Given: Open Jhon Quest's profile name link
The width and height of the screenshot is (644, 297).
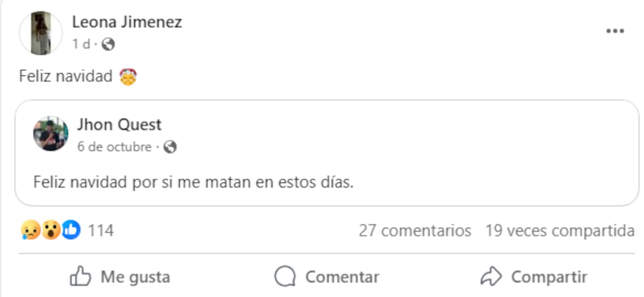Looking at the screenshot, I should [119, 125].
